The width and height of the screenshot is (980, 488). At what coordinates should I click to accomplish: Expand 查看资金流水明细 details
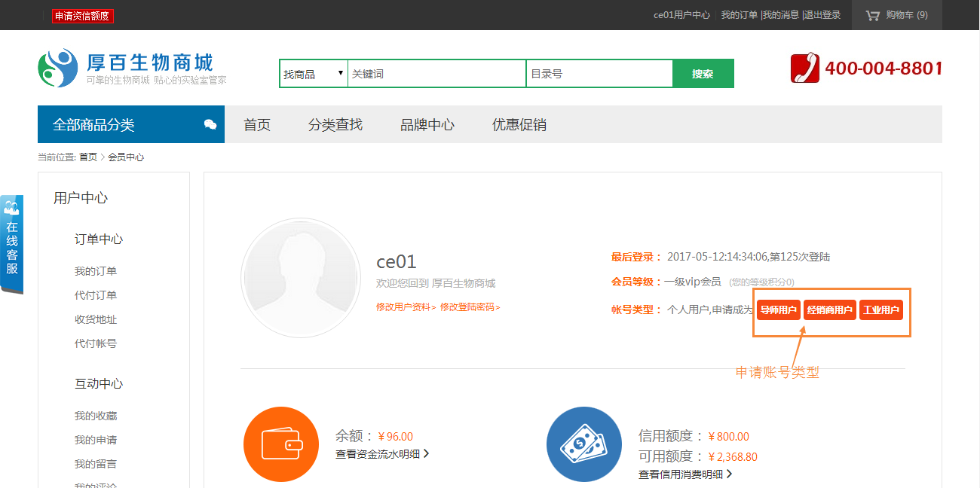pyautogui.click(x=382, y=454)
